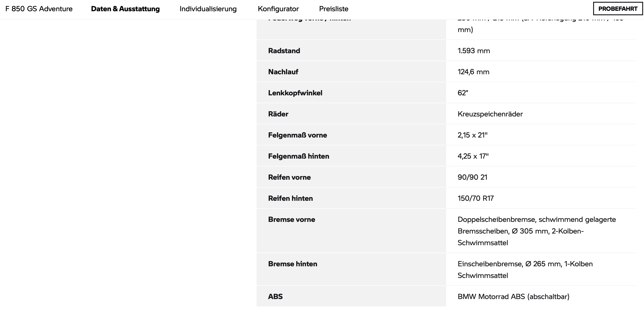This screenshot has width=644, height=319.
Task: Click the PROBEFAHRT button
Action: 618,9
